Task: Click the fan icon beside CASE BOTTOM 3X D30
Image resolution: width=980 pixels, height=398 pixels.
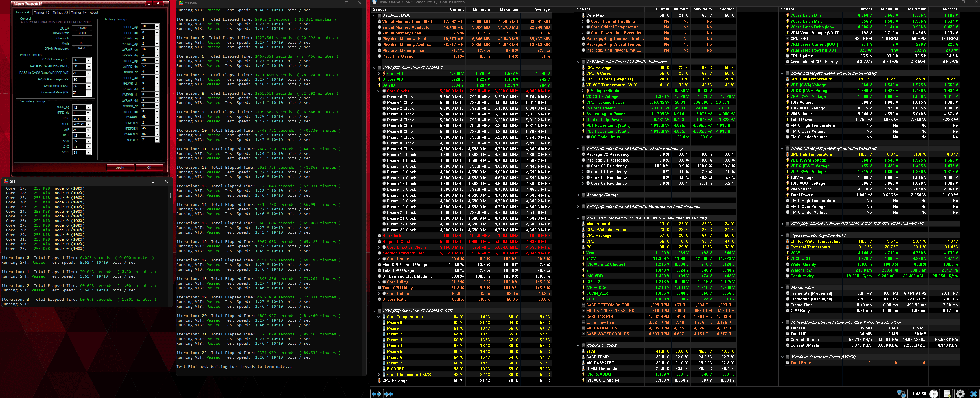Action: pos(583,305)
